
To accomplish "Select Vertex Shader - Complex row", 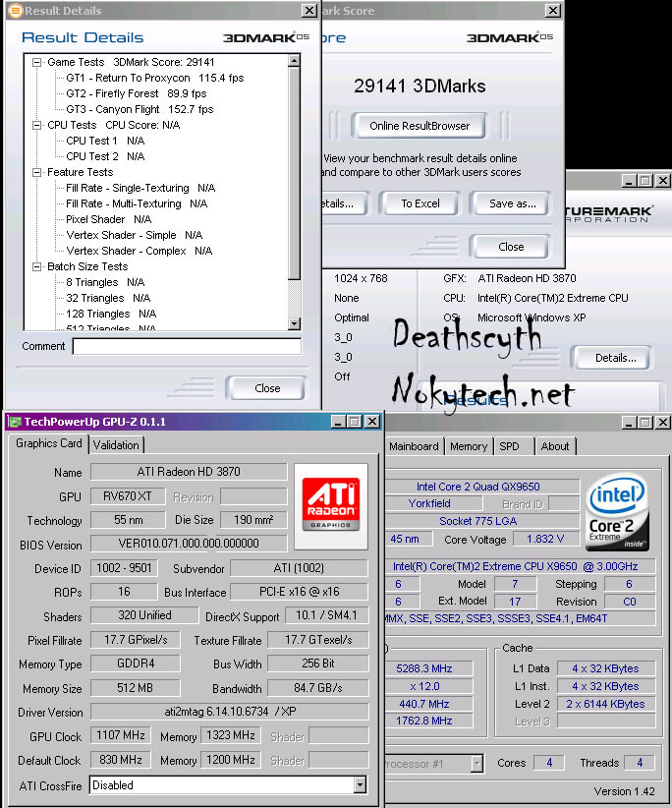I will (x=140, y=251).
